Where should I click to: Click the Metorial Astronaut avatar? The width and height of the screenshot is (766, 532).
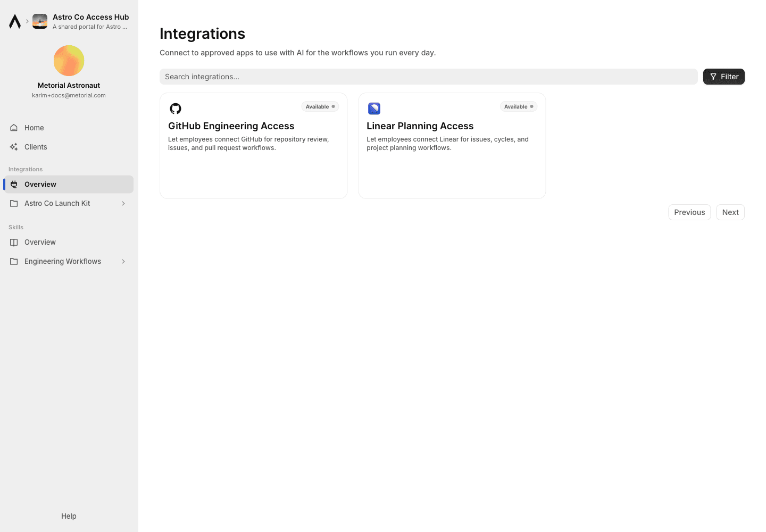pos(69,61)
